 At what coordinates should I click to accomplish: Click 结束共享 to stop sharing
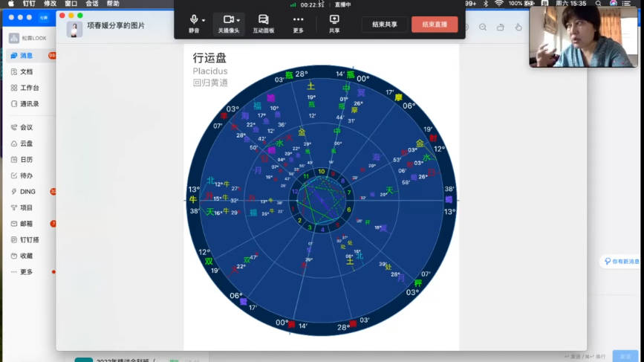(x=385, y=25)
